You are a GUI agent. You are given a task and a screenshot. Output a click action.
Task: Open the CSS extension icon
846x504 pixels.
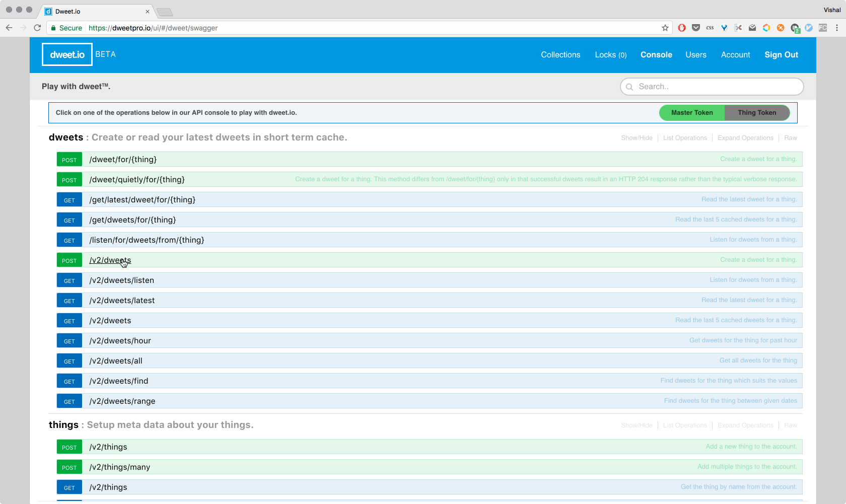[x=710, y=28]
